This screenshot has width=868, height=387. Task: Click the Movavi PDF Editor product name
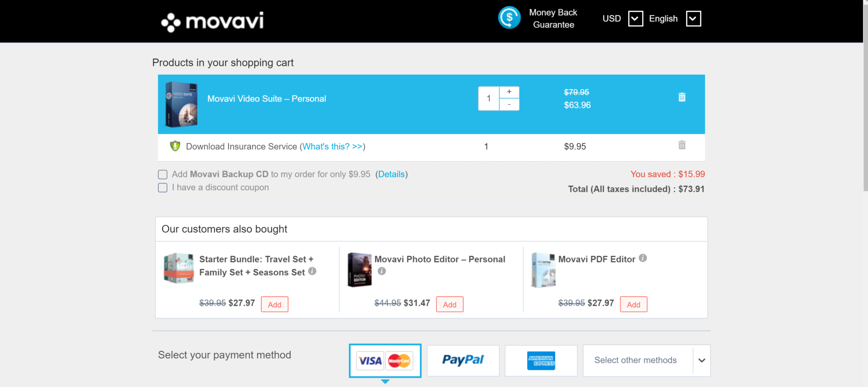[597, 259]
